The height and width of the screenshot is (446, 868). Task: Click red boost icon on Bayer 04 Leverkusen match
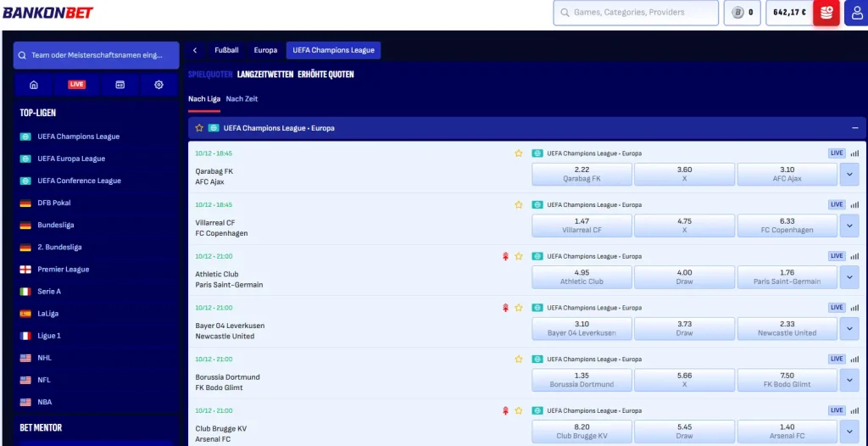[505, 308]
